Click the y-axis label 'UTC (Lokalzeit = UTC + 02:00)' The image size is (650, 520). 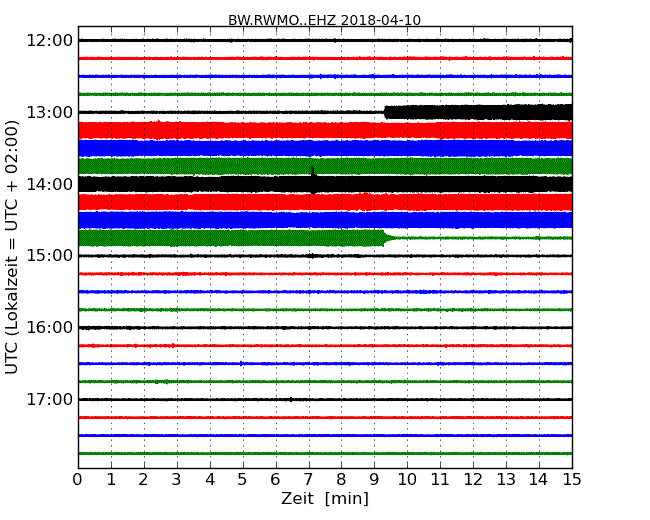[12, 247]
